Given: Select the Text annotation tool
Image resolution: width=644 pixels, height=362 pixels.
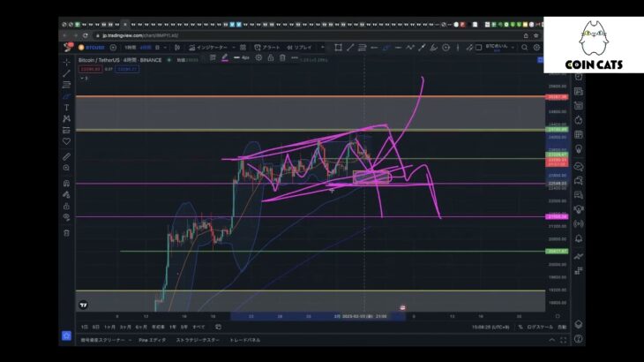Looking at the screenshot, I should pyautogui.click(x=66, y=108).
